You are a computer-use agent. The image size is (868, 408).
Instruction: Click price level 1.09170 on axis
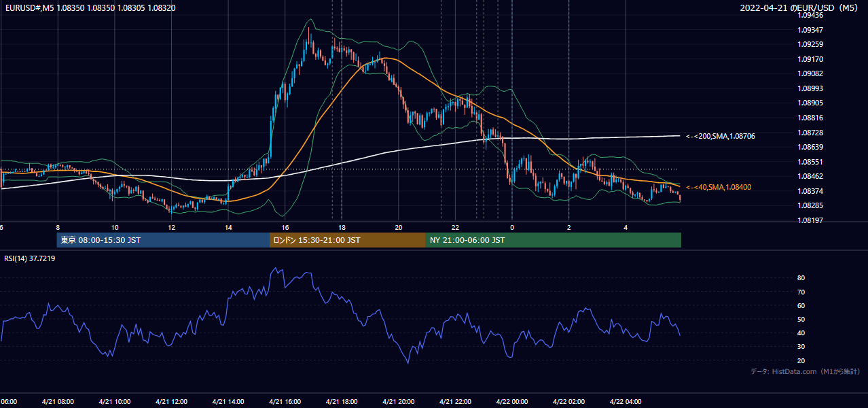[x=810, y=59]
